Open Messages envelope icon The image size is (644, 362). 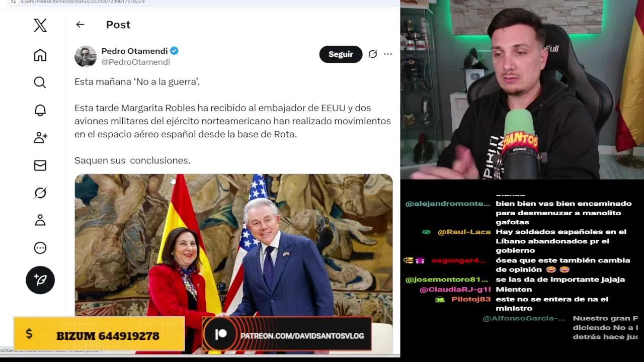pos(40,165)
